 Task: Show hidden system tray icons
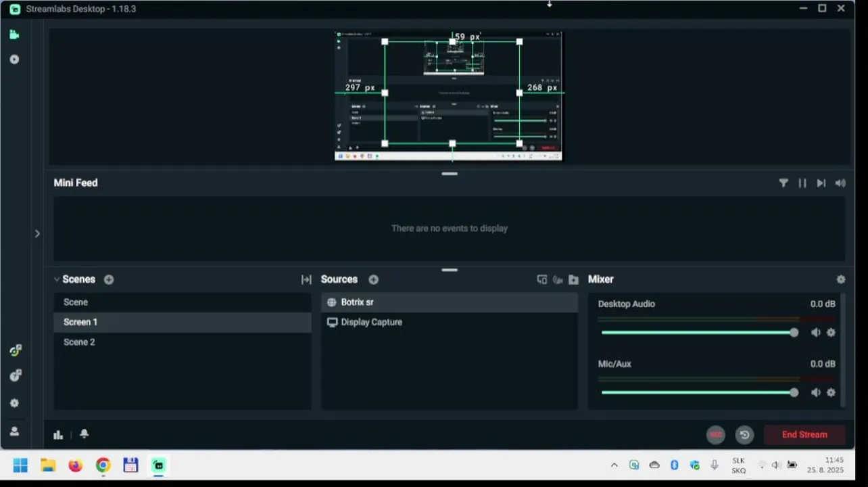(614, 465)
